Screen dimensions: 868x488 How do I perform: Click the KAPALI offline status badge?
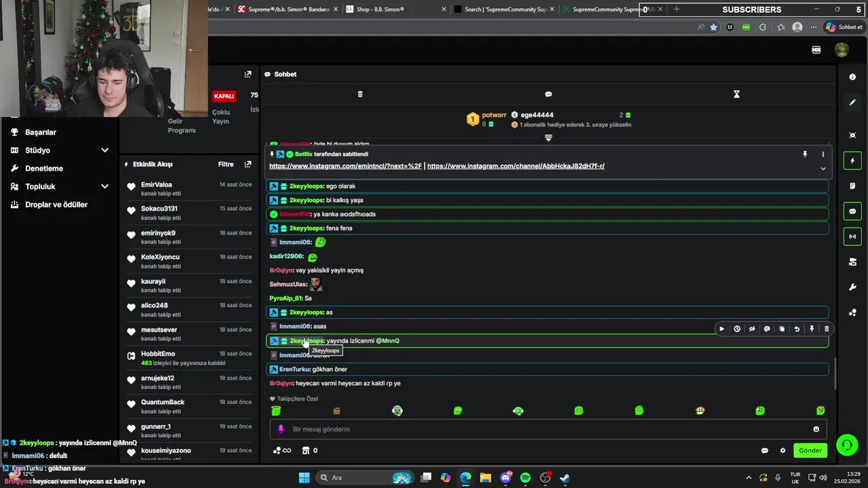(224, 96)
